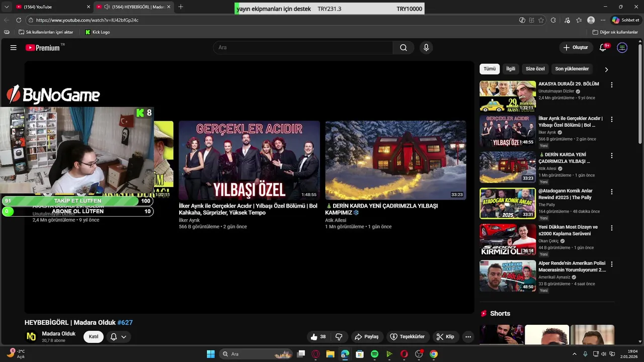The image size is (644, 362).
Task: Select the İlgili filter chip
Action: click(511, 69)
